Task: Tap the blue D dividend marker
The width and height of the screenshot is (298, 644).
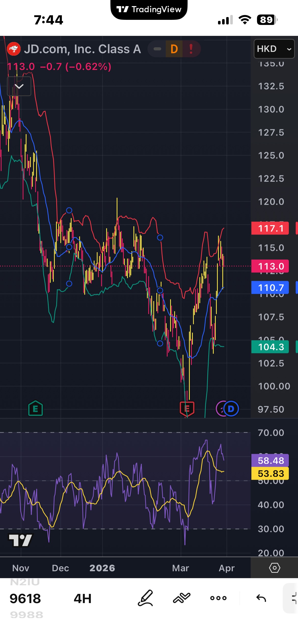Action: click(231, 409)
